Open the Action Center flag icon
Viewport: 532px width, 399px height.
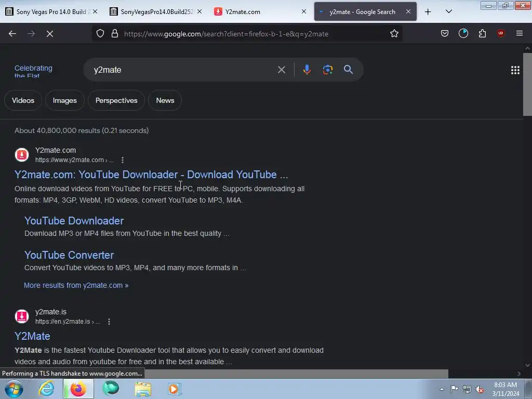click(454, 389)
